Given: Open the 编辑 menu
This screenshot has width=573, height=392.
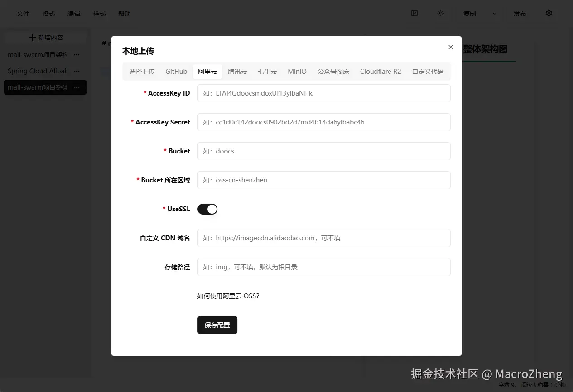Looking at the screenshot, I should coord(74,14).
